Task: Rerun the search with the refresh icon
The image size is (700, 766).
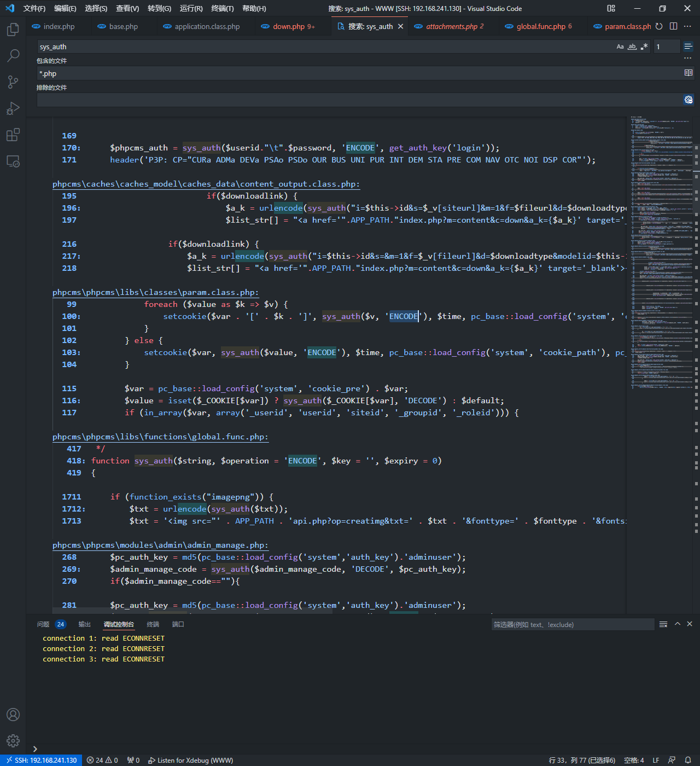Action: pyautogui.click(x=659, y=26)
